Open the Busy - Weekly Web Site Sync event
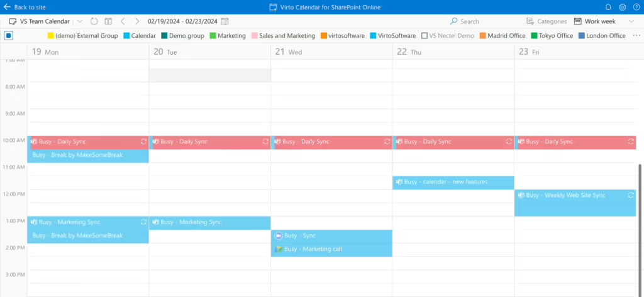 [575, 203]
